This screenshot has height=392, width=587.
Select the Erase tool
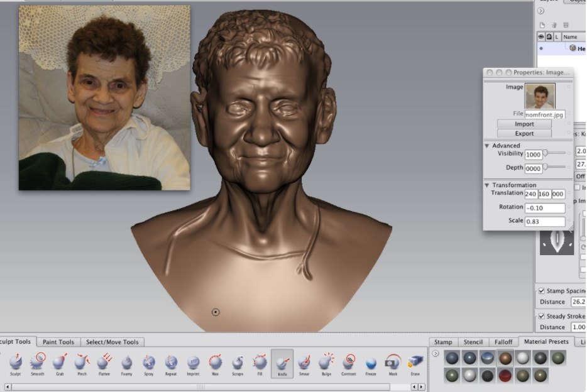coord(415,365)
